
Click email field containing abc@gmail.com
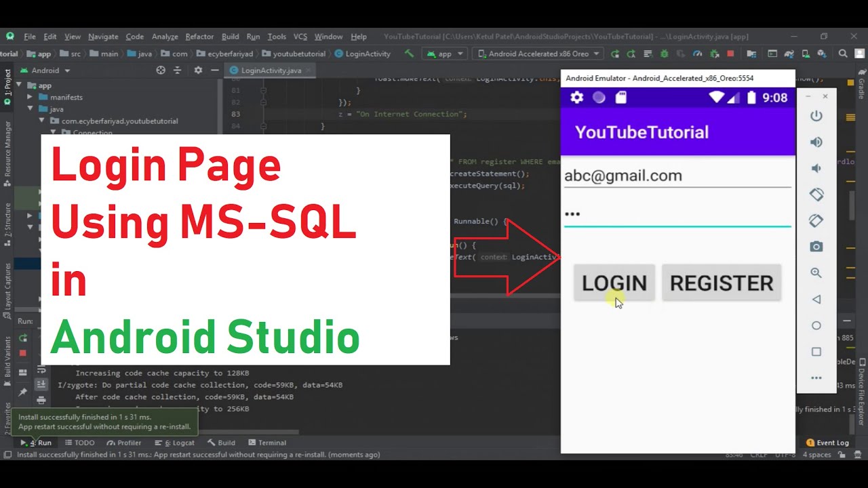click(x=677, y=176)
